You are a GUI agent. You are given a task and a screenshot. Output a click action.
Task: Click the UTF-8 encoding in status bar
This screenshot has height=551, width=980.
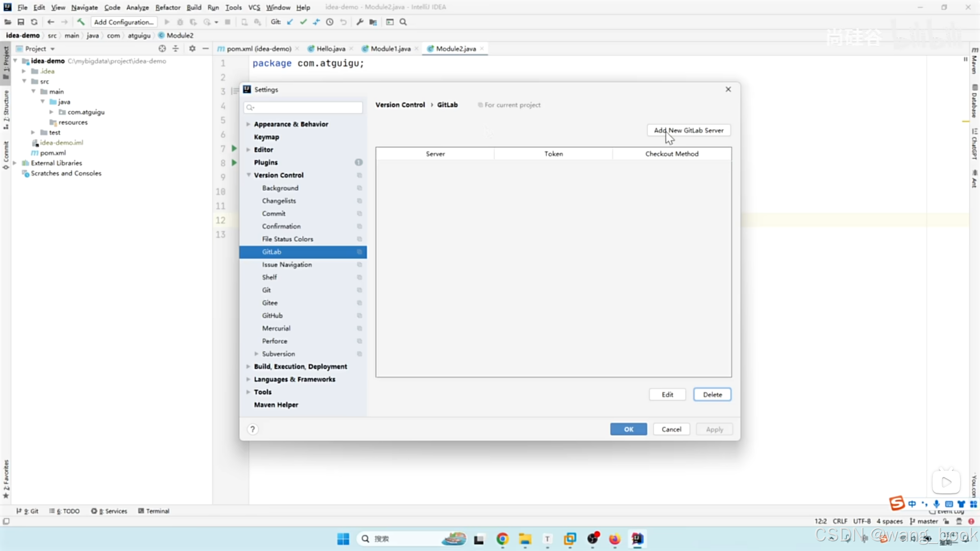(862, 521)
